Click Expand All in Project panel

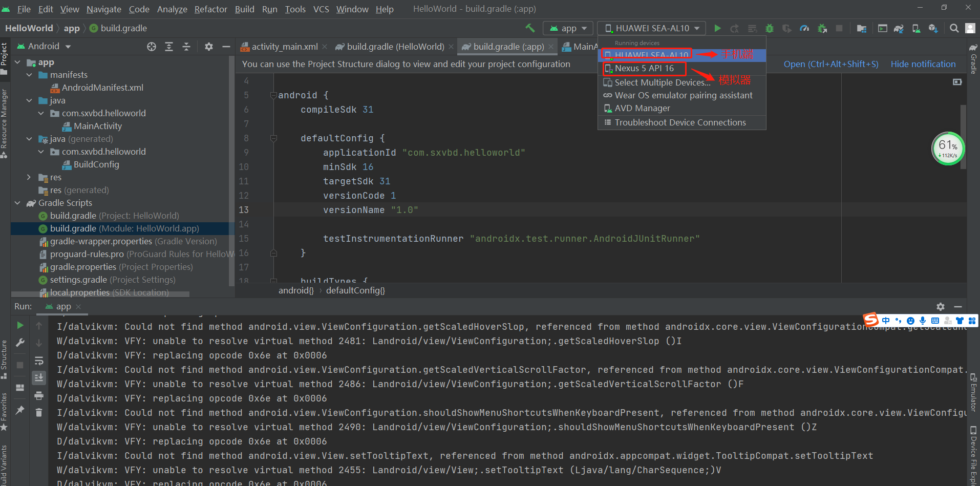(169, 47)
